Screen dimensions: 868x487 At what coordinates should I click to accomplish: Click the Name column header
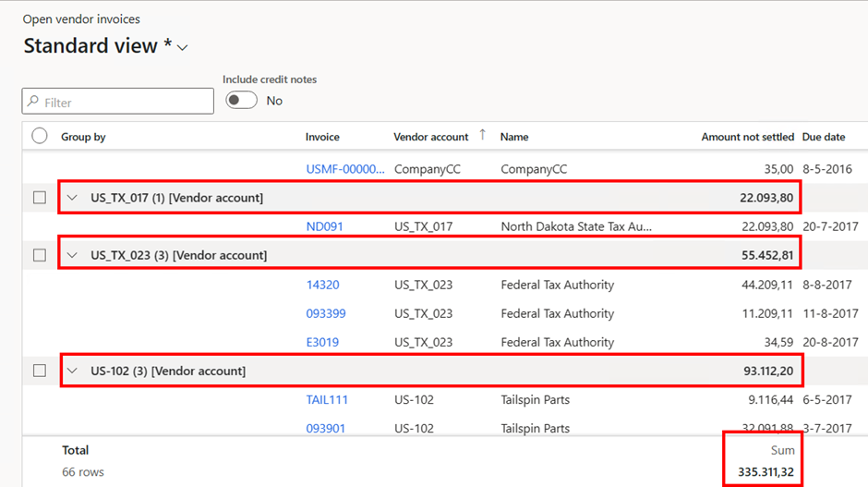click(x=514, y=137)
